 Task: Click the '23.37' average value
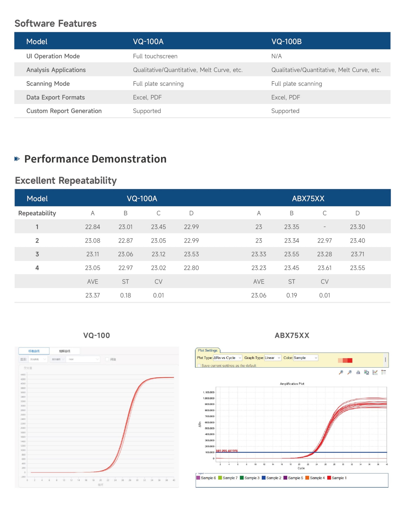click(x=93, y=295)
